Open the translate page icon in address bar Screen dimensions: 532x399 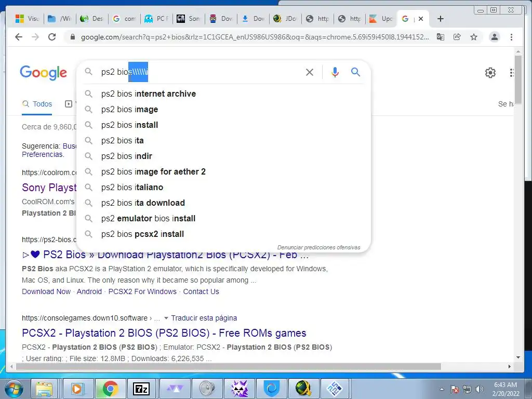(x=441, y=37)
